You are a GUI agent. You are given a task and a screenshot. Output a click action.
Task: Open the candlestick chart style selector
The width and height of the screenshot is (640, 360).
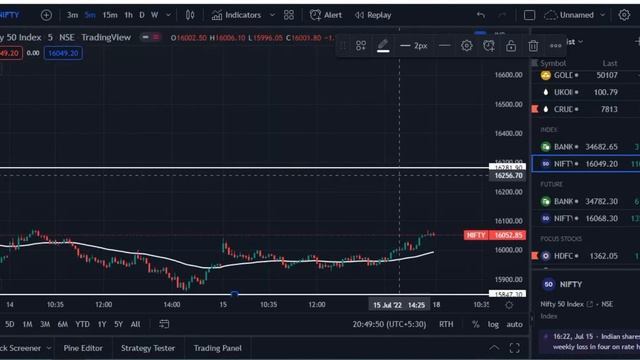[x=190, y=15]
